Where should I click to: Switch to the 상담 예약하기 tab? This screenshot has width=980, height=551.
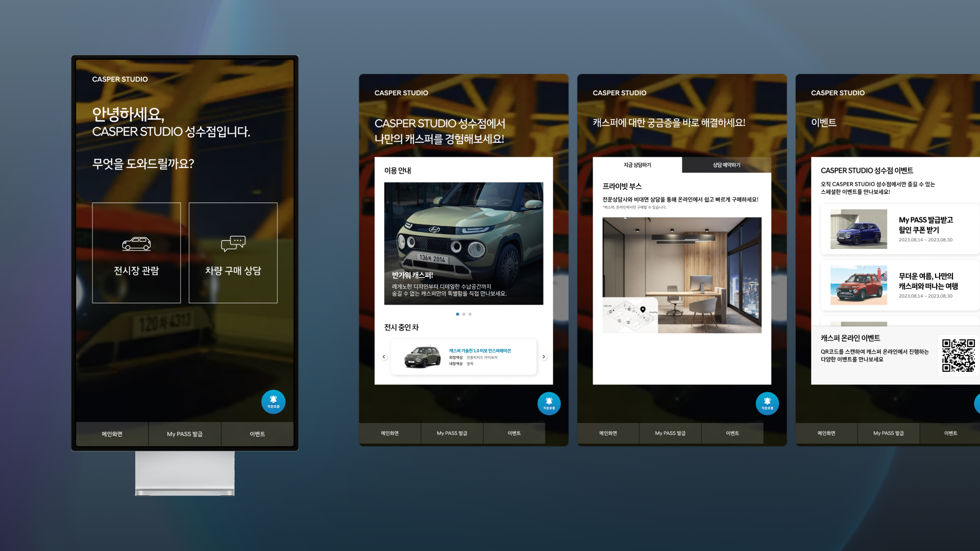[726, 165]
